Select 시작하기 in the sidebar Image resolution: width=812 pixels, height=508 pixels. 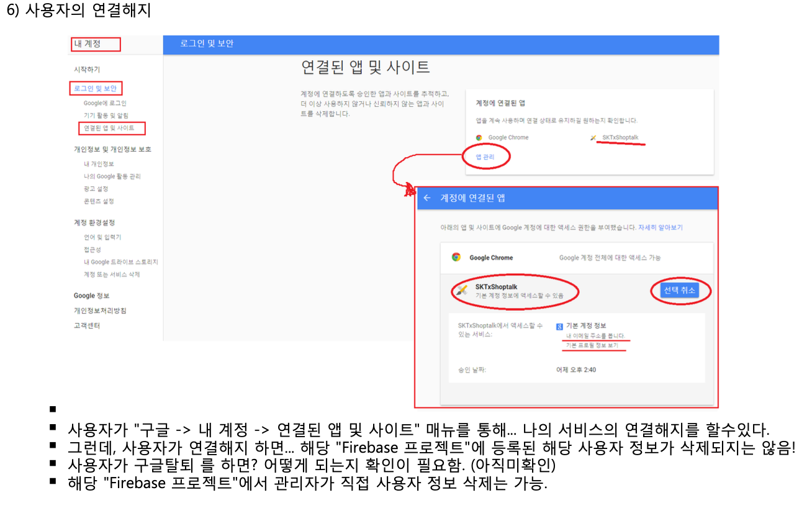click(87, 70)
